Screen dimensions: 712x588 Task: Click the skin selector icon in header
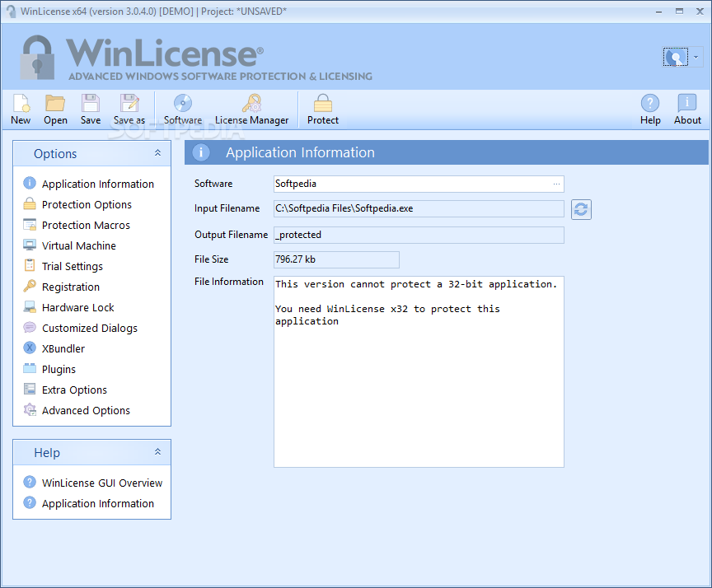[x=675, y=57]
